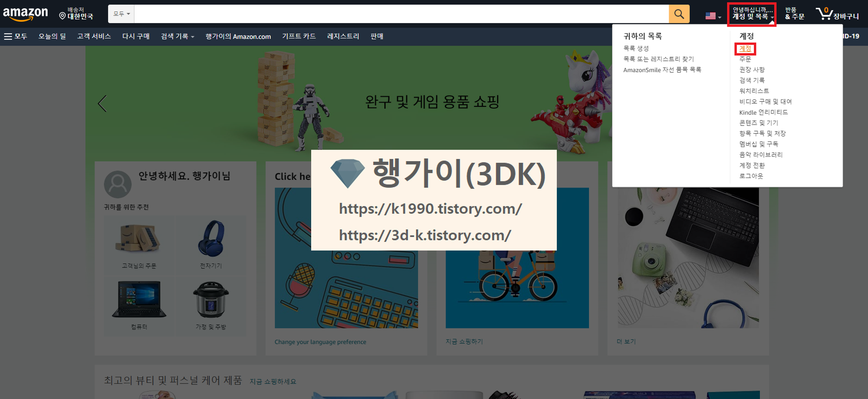The width and height of the screenshot is (868, 399).
Task: Click 목록 또는 레지스트리 찾기
Action: click(659, 59)
